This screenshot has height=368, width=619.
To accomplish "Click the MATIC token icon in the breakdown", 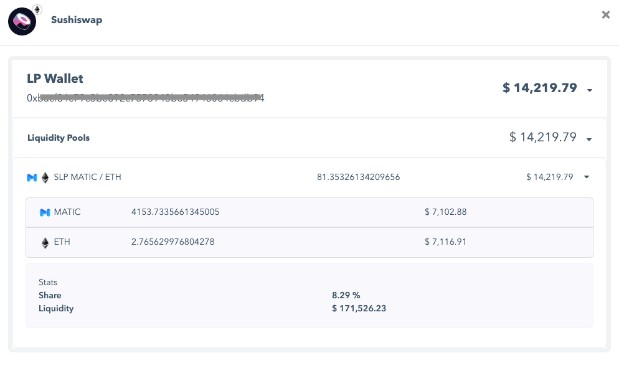I will (x=45, y=212).
